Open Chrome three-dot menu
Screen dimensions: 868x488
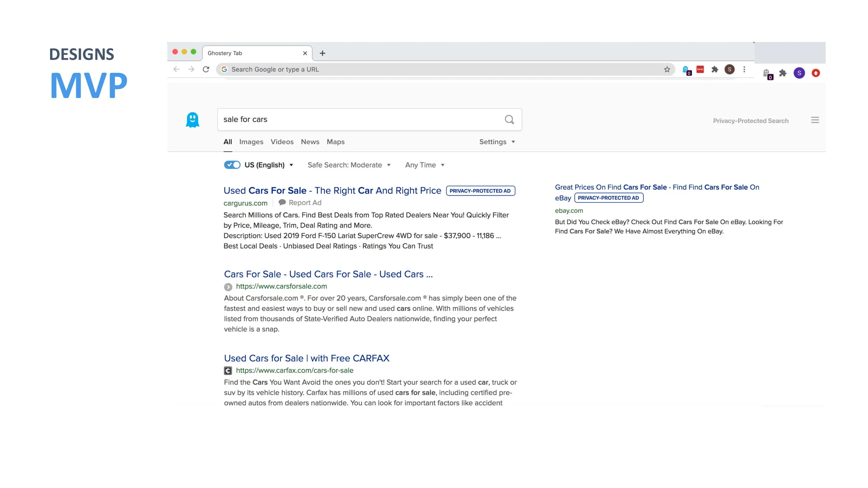pyautogui.click(x=744, y=69)
